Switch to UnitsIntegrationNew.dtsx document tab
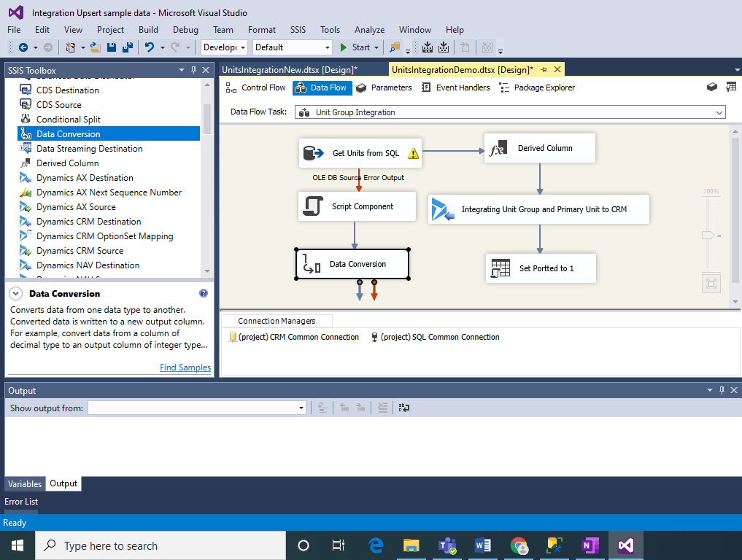This screenshot has width=742, height=560. pyautogui.click(x=290, y=70)
